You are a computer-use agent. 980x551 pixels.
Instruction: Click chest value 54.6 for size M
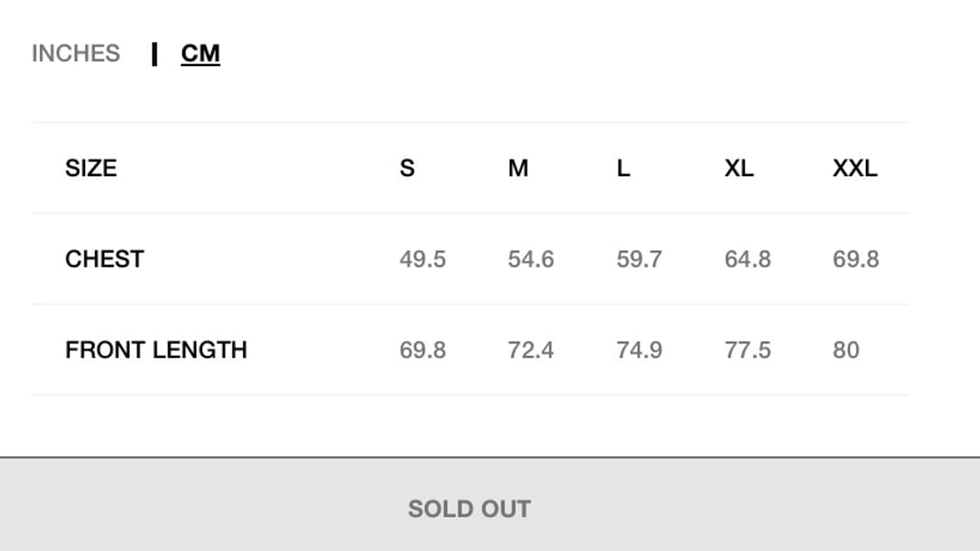pos(531,259)
